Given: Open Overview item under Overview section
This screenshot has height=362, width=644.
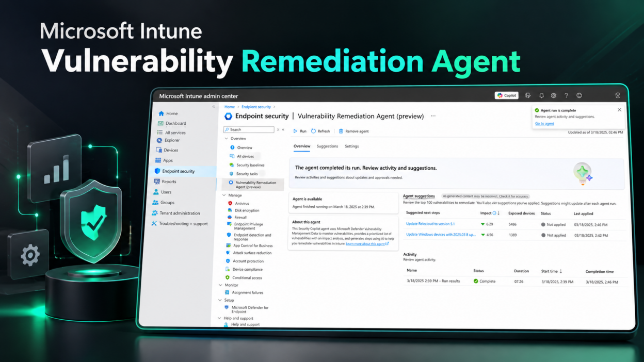Looking at the screenshot, I should coord(241,147).
